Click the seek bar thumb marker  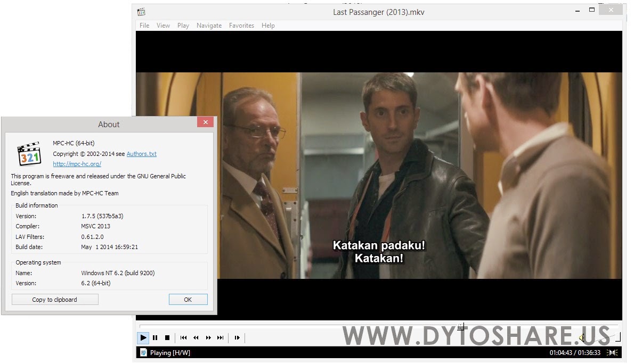tap(460, 326)
